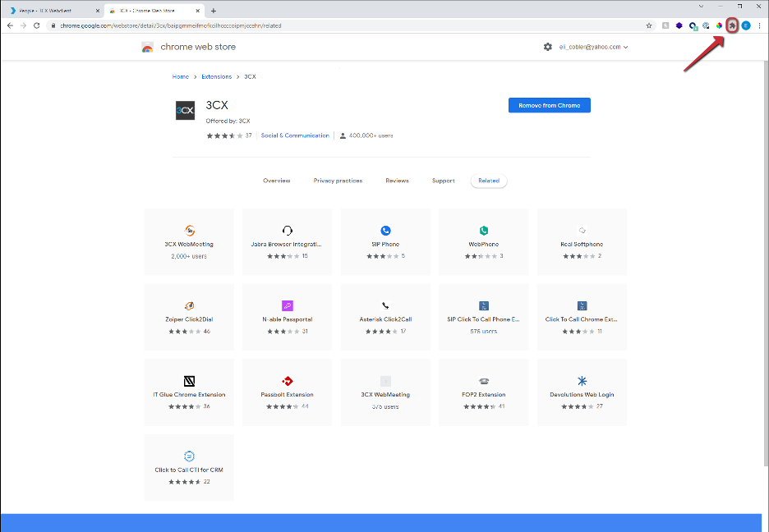Click the multicolor circle extension icon
This screenshot has height=532, width=769.
click(719, 25)
